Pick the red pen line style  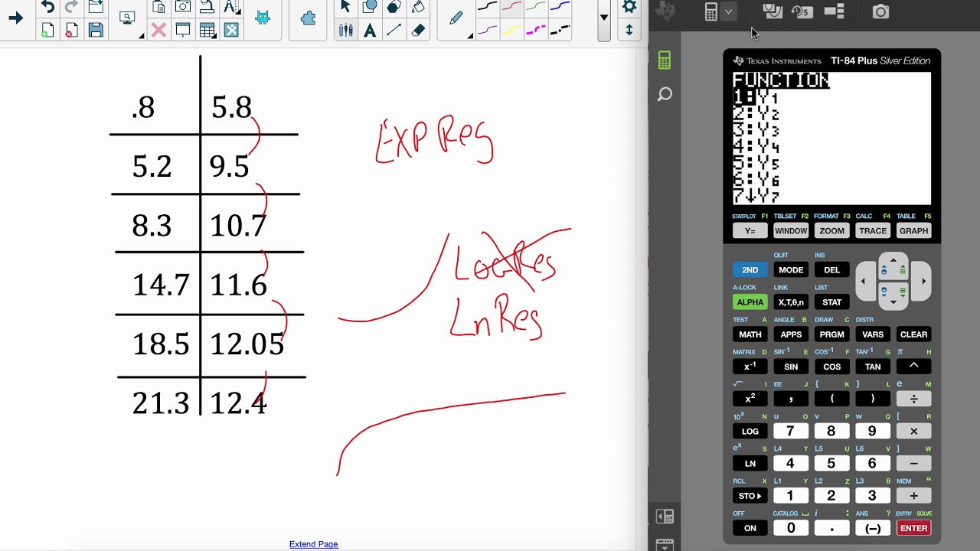click(511, 8)
